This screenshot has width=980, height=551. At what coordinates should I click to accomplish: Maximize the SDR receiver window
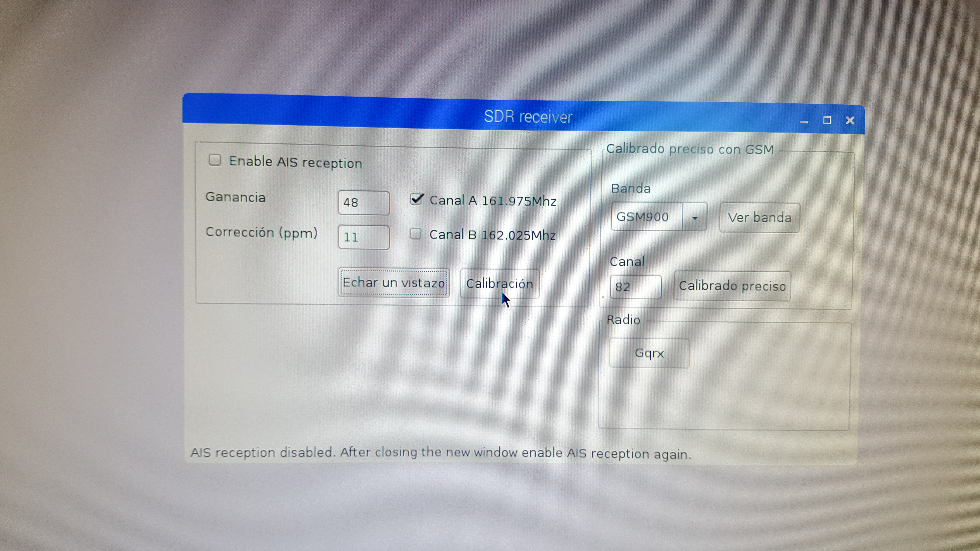827,120
